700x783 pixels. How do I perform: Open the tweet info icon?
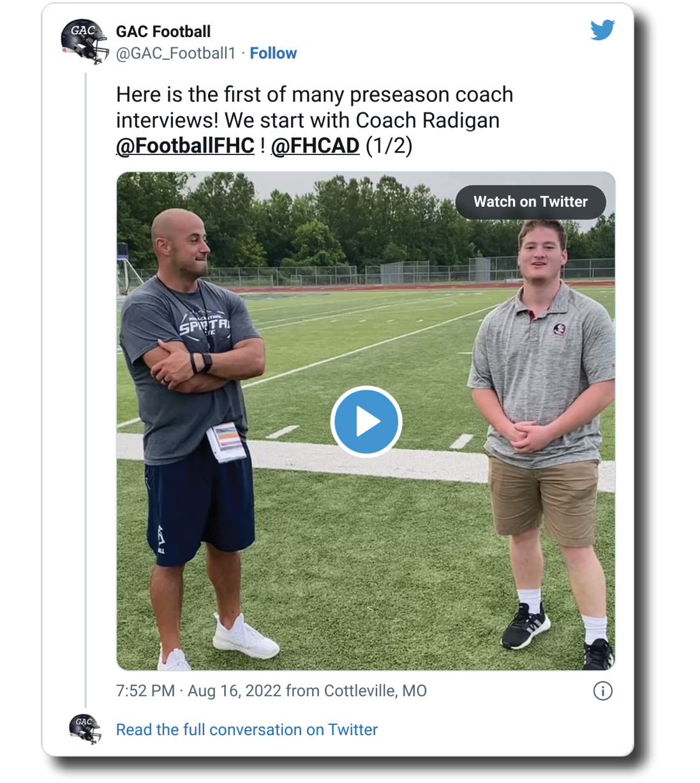click(602, 691)
